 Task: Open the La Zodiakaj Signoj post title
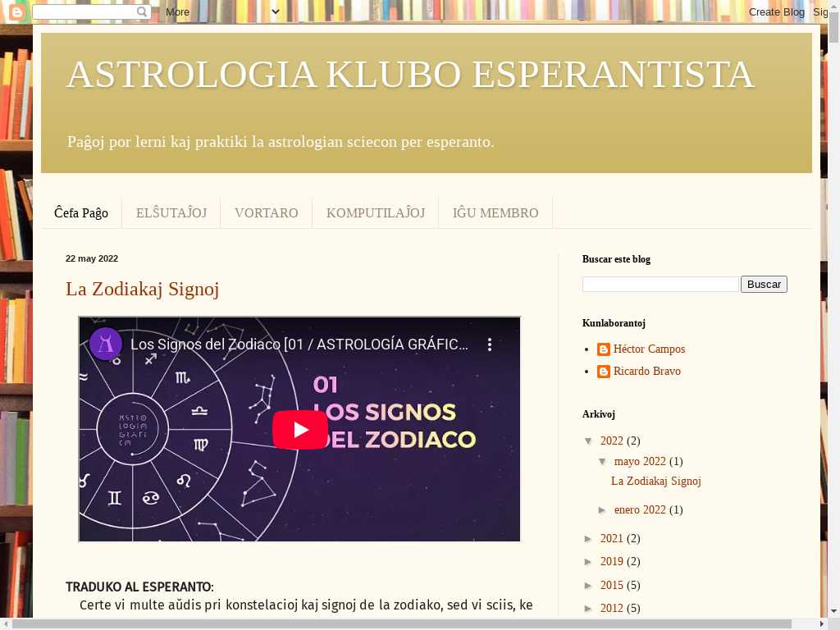[x=142, y=289]
